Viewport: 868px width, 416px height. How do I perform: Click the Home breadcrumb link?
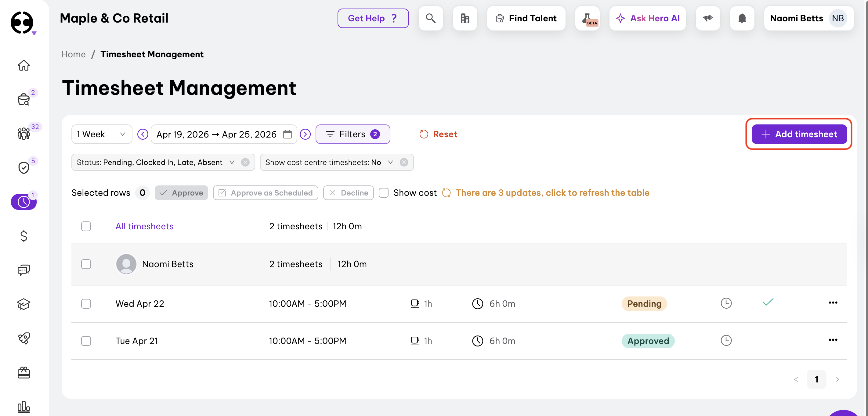74,54
